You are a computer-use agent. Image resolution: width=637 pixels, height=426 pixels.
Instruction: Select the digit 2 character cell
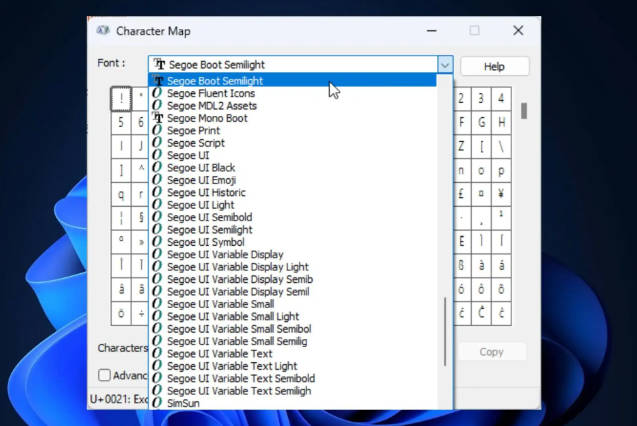pyautogui.click(x=462, y=99)
